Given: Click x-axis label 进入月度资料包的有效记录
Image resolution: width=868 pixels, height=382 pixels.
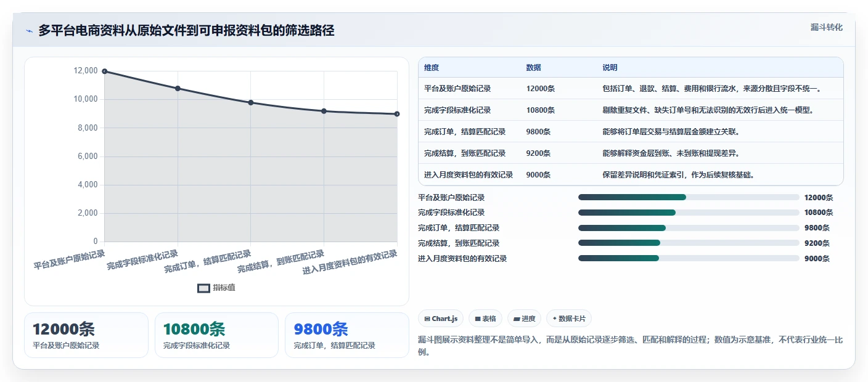Looking at the screenshot, I should pos(350,262).
